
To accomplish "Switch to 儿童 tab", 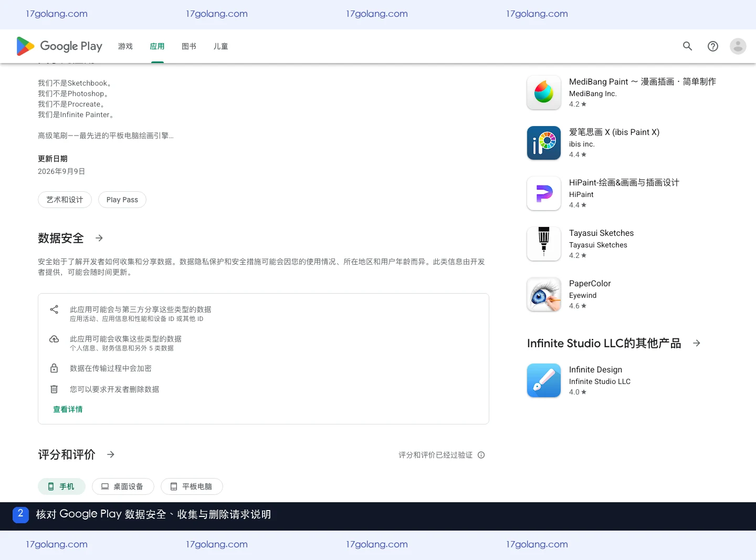I will [221, 46].
